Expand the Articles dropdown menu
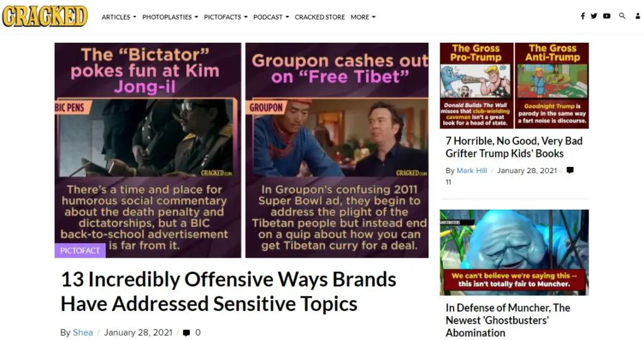The height and width of the screenshot is (340, 644). click(x=119, y=17)
